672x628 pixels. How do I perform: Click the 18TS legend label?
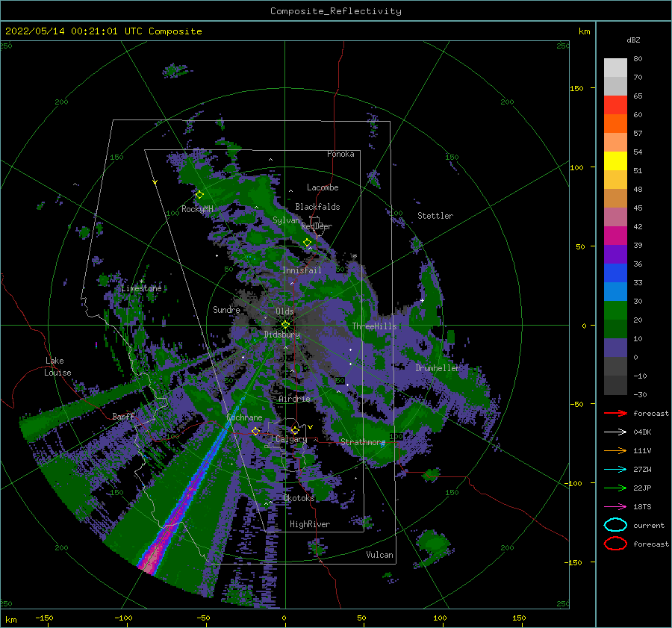[x=642, y=507]
